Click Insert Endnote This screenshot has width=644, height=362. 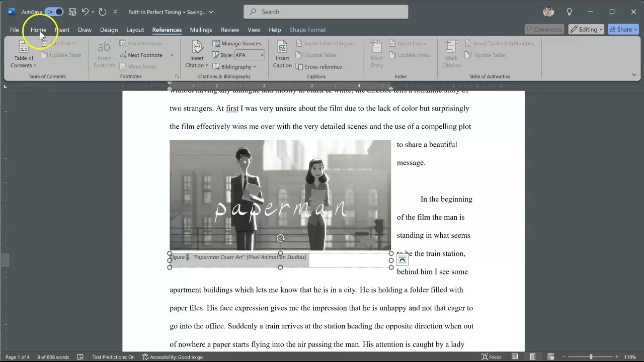click(x=141, y=43)
